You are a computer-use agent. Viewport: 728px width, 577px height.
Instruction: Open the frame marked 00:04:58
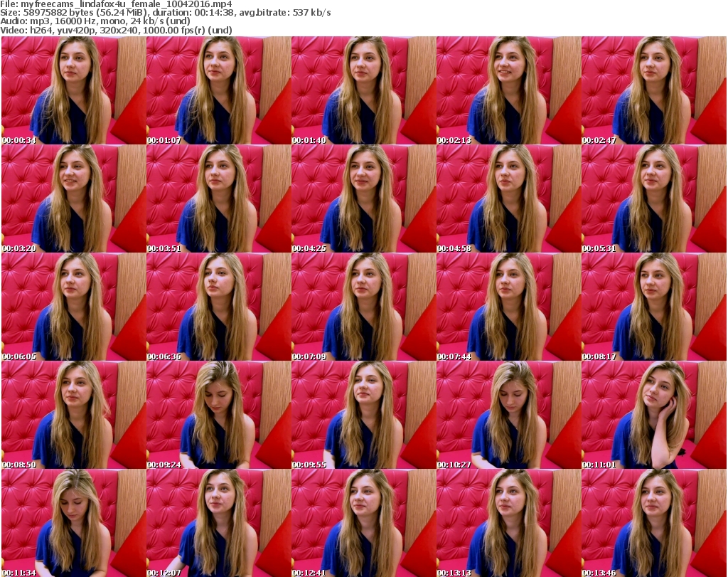(509, 198)
